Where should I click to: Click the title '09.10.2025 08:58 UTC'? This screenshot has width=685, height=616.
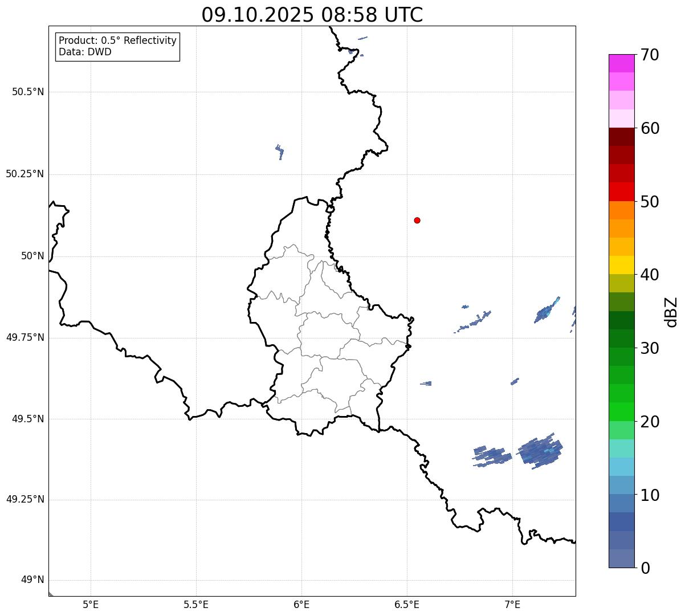click(x=312, y=15)
